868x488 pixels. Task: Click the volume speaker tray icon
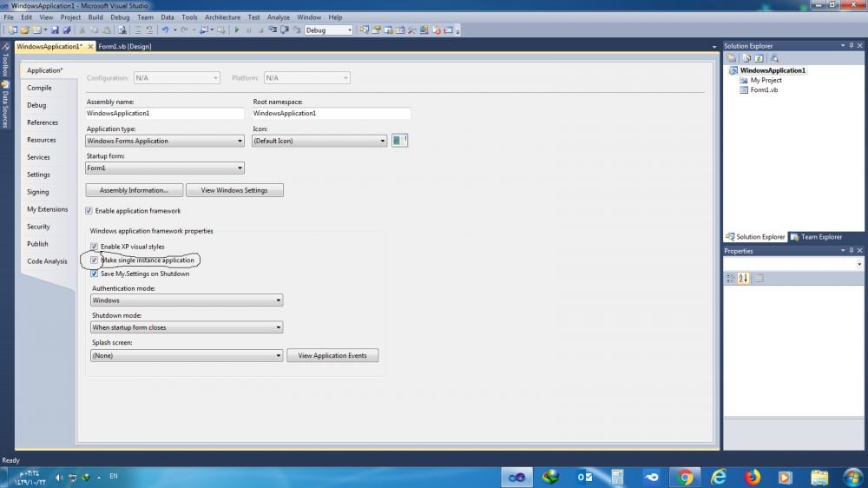[59, 477]
